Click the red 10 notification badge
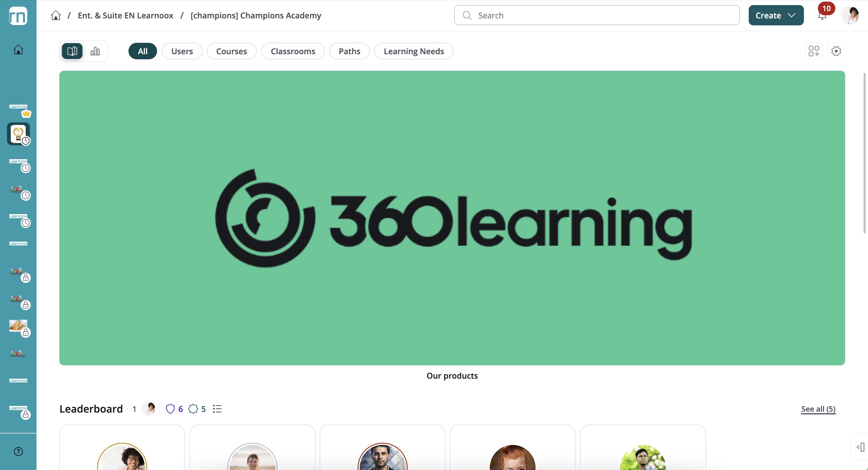Image resolution: width=868 pixels, height=470 pixels. click(x=826, y=9)
